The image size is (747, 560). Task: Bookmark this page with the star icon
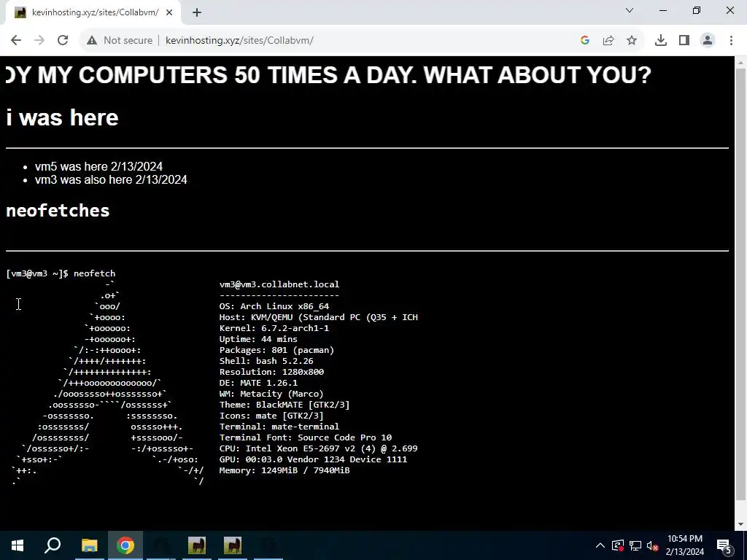[632, 41]
